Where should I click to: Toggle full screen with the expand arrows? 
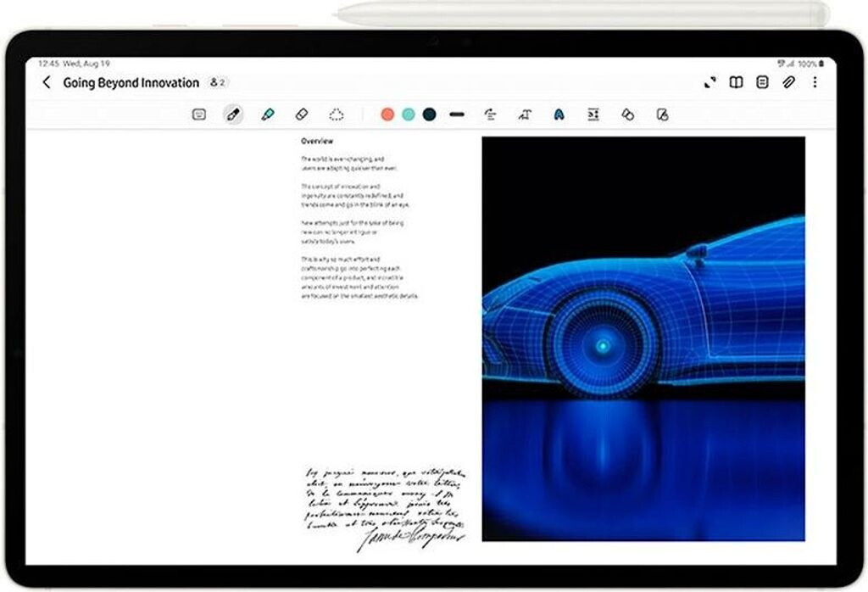click(x=710, y=82)
